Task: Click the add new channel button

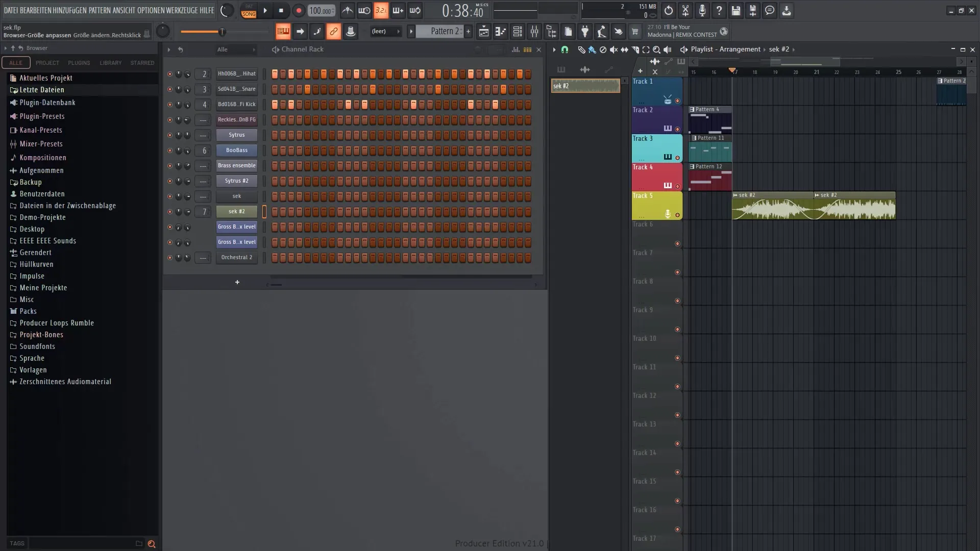Action: pyautogui.click(x=237, y=281)
